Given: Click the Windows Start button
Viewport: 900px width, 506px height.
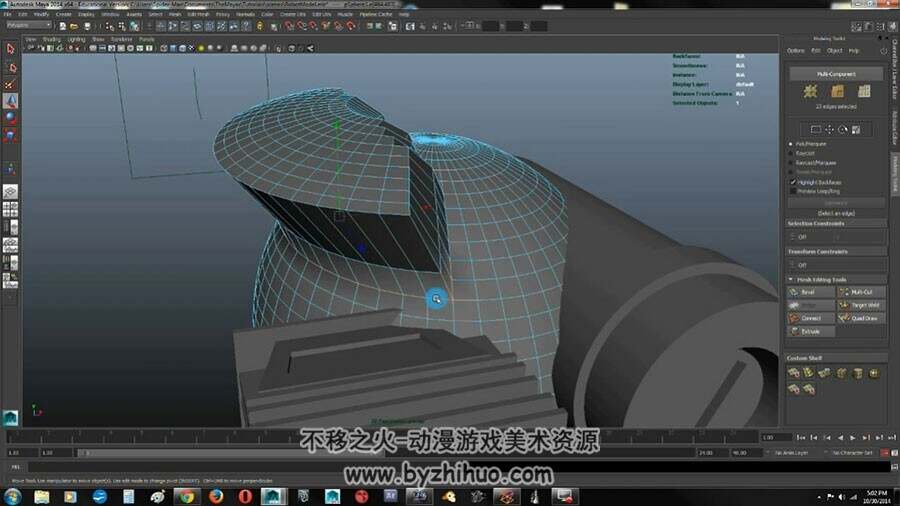Looking at the screenshot, I should [13, 496].
